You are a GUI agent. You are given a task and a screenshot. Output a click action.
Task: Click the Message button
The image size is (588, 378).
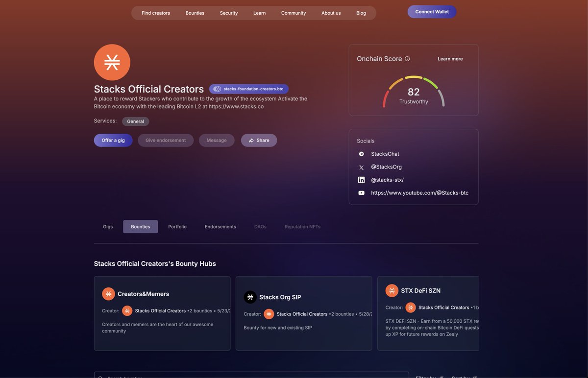217,141
